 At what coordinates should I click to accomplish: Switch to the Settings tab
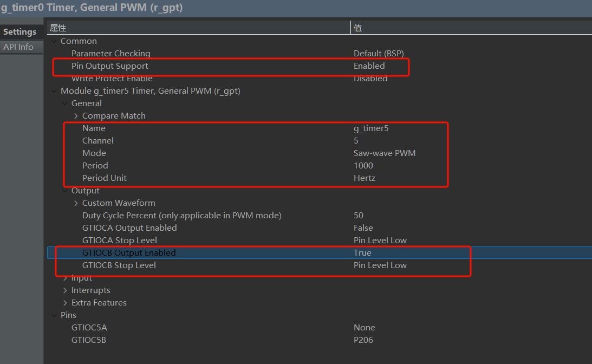tap(19, 32)
